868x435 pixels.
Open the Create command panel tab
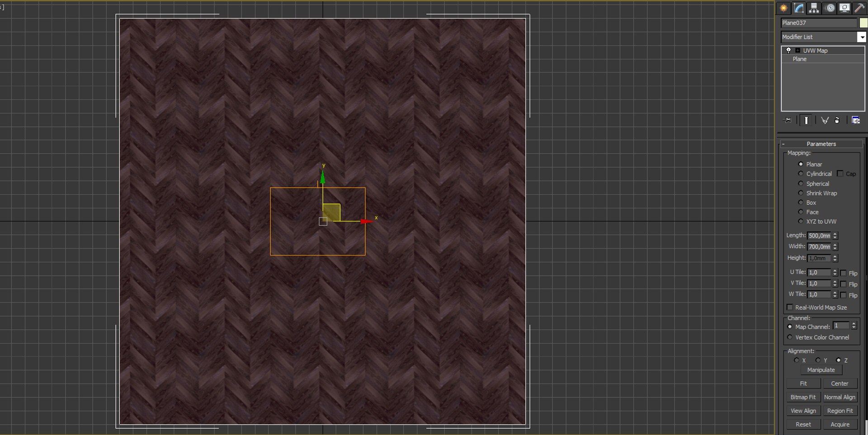tap(783, 8)
